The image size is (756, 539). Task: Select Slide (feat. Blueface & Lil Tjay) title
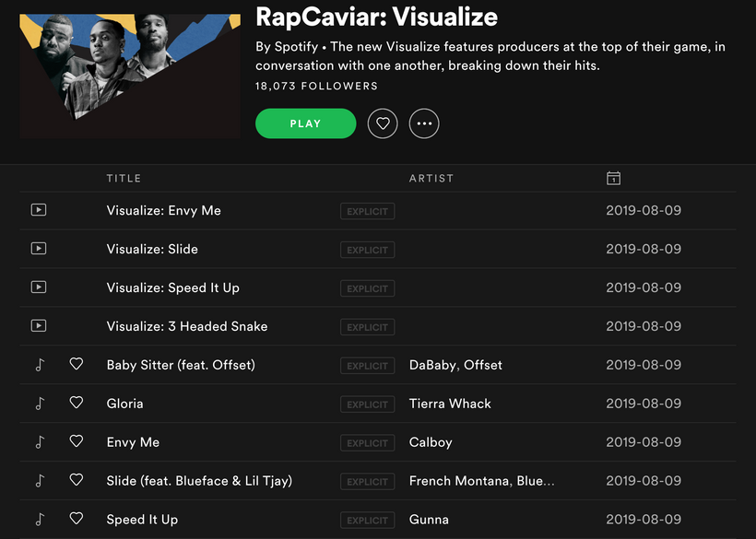[200, 481]
